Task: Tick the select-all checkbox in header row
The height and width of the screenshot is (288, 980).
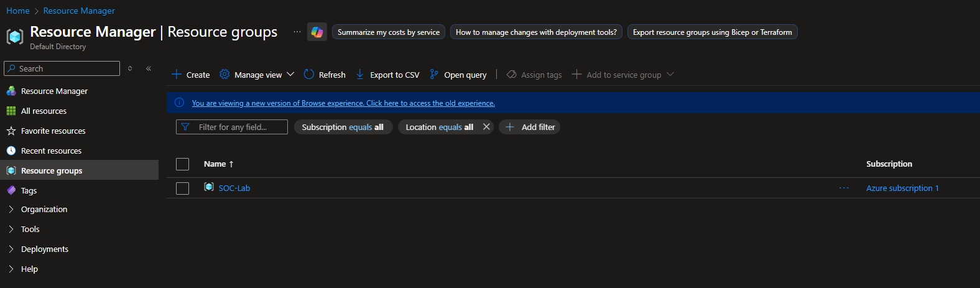Action: (x=182, y=164)
